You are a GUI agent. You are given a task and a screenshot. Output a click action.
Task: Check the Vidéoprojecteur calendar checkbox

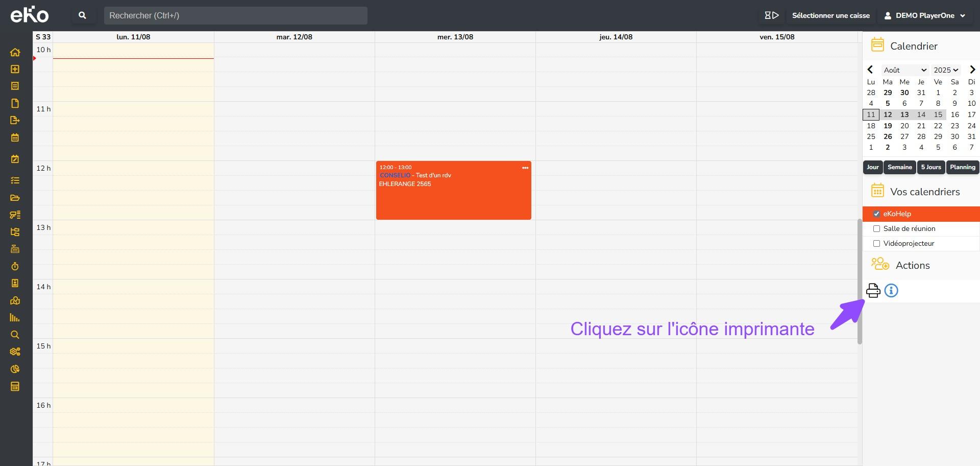[x=876, y=244]
